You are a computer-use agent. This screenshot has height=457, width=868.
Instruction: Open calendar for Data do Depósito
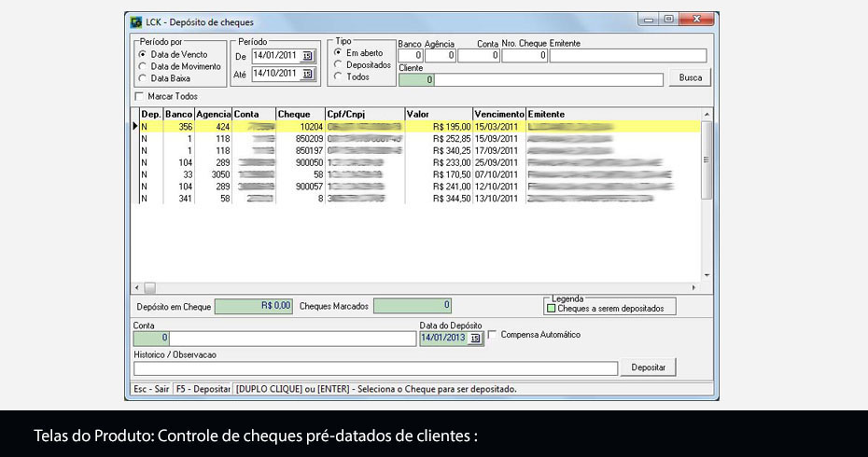475,338
